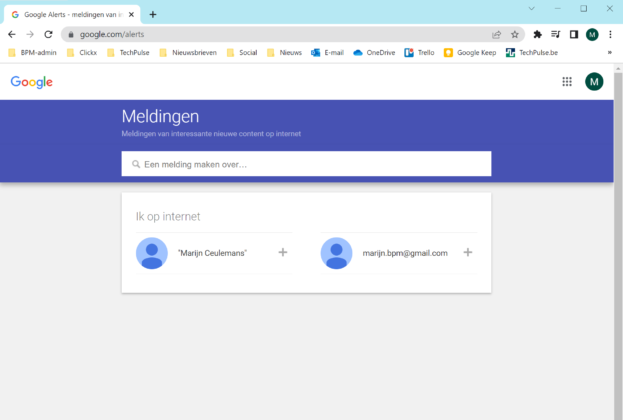Open the Extensions puzzle icon
The image size is (623, 420).
point(537,35)
